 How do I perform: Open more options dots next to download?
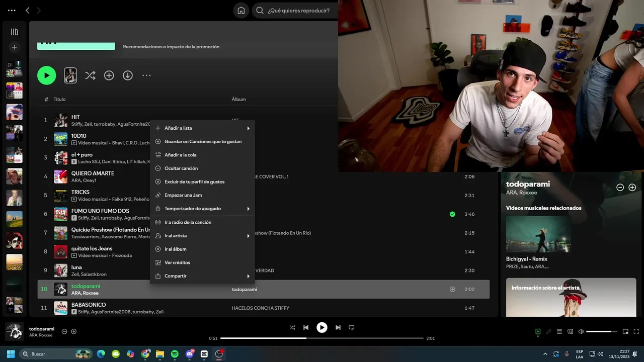(146, 75)
